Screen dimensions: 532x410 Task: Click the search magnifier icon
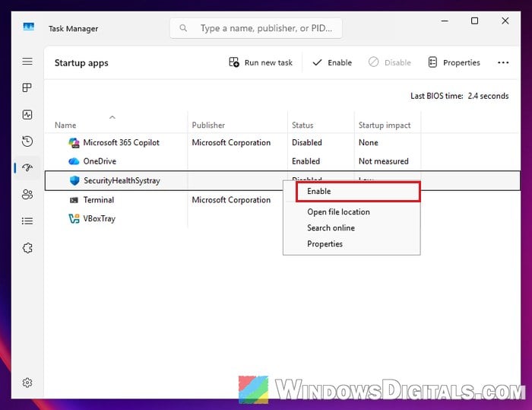(x=183, y=28)
